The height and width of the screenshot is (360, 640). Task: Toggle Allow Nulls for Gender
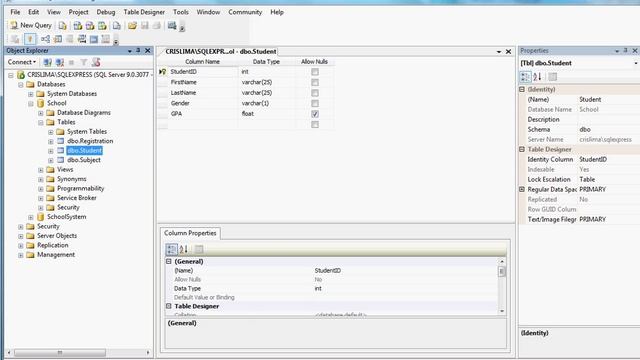coord(315,103)
